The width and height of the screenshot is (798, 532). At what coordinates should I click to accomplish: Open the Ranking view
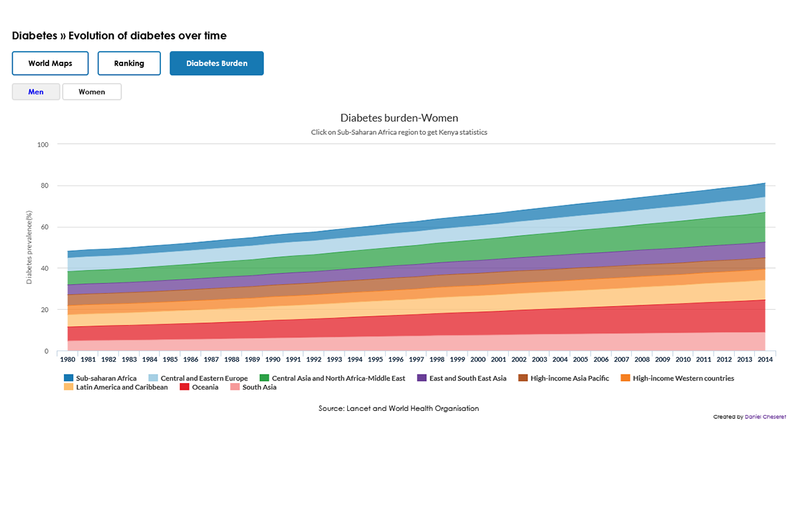(129, 63)
